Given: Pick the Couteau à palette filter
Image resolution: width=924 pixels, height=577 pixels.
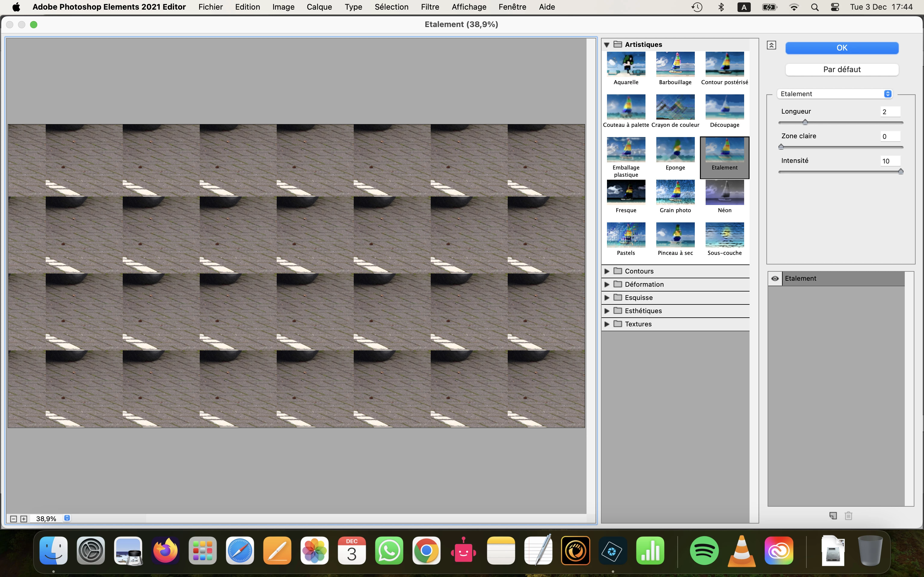Looking at the screenshot, I should click(626, 107).
